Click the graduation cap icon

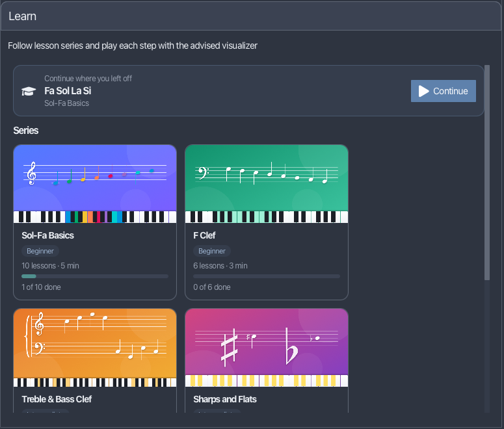click(29, 91)
